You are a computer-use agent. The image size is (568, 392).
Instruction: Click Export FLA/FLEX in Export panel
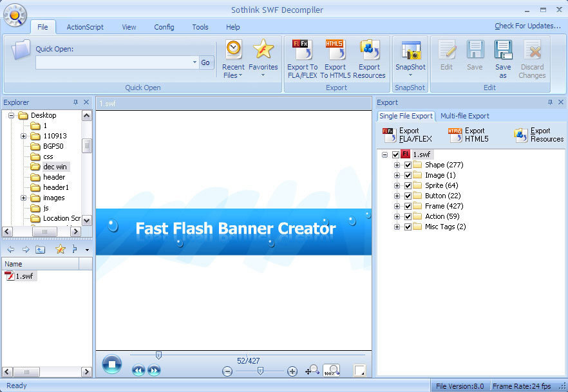407,135
